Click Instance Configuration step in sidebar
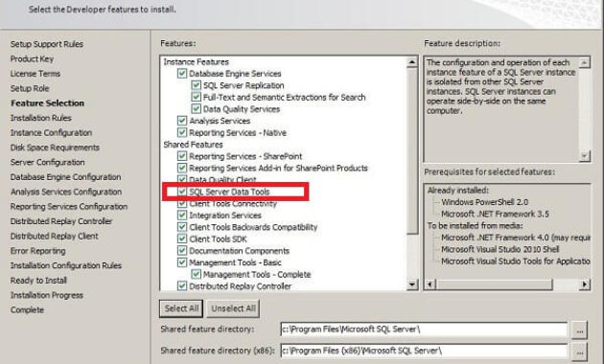 tap(51, 132)
